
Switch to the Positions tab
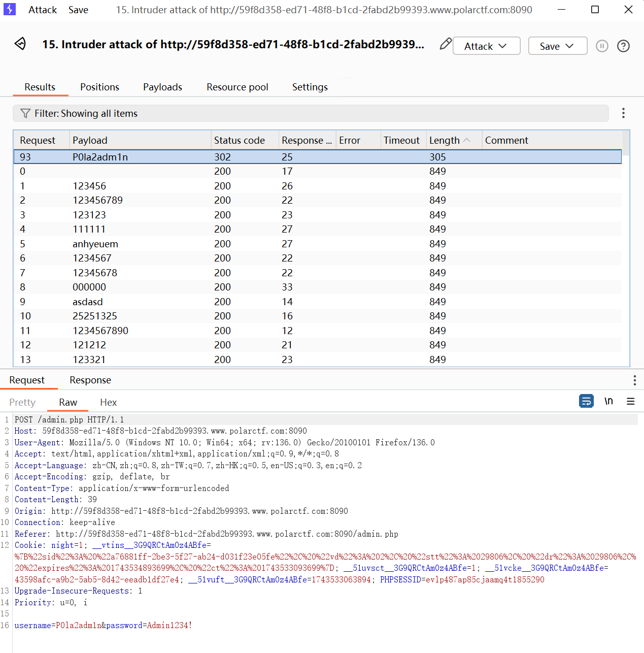pyautogui.click(x=99, y=87)
